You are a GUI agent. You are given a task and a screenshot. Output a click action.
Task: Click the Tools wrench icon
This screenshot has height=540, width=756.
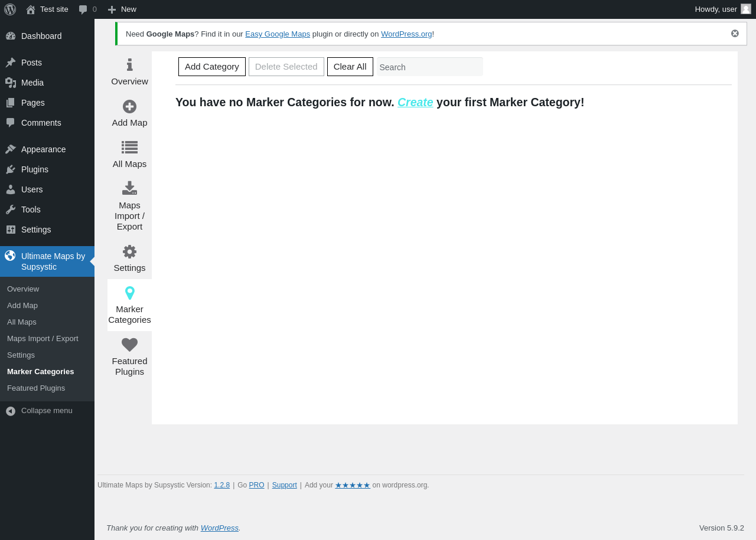pos(11,210)
